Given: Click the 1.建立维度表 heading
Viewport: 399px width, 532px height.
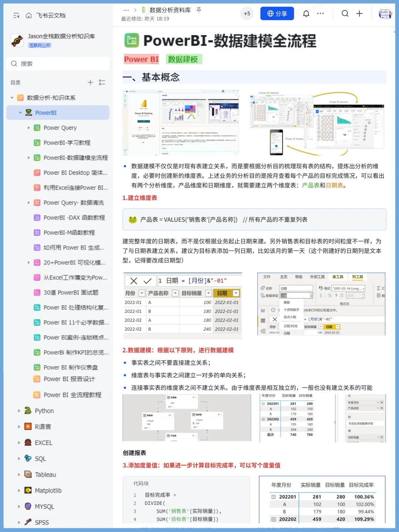Looking at the screenshot, I should (x=140, y=198).
